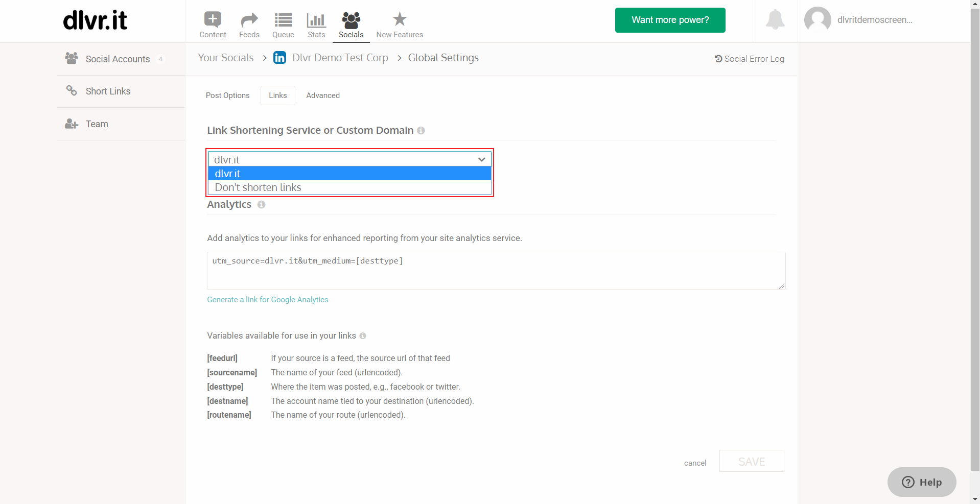The image size is (980, 504).
Task: Click info icon next to Analytics heading
Action: pyautogui.click(x=261, y=205)
